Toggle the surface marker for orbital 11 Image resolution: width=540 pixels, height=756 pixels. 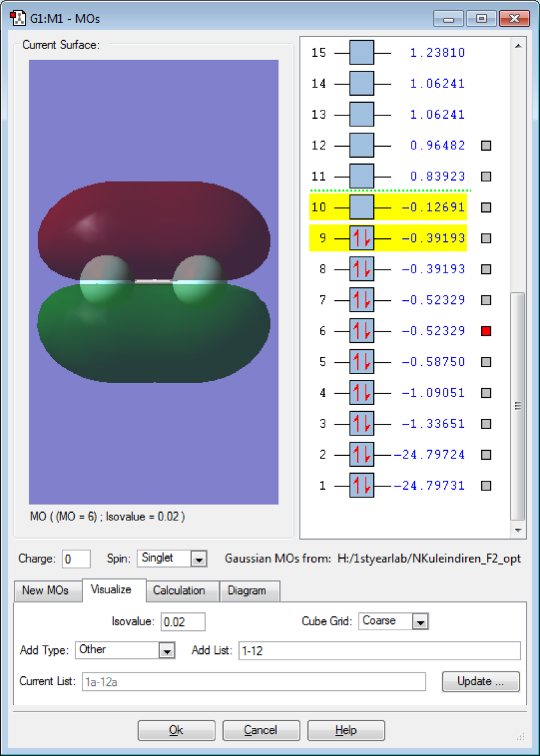click(x=486, y=176)
